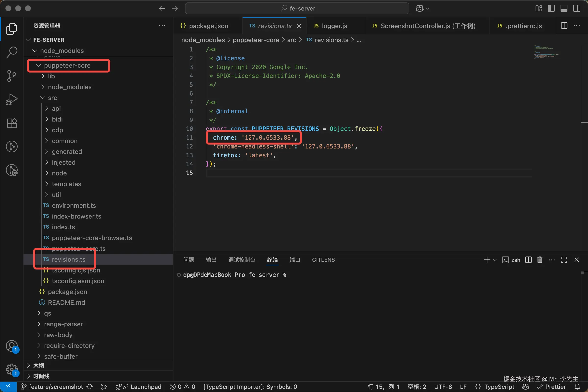The image size is (588, 392).
Task: Click TypeScript language mode in status bar
Action: [x=499, y=387]
